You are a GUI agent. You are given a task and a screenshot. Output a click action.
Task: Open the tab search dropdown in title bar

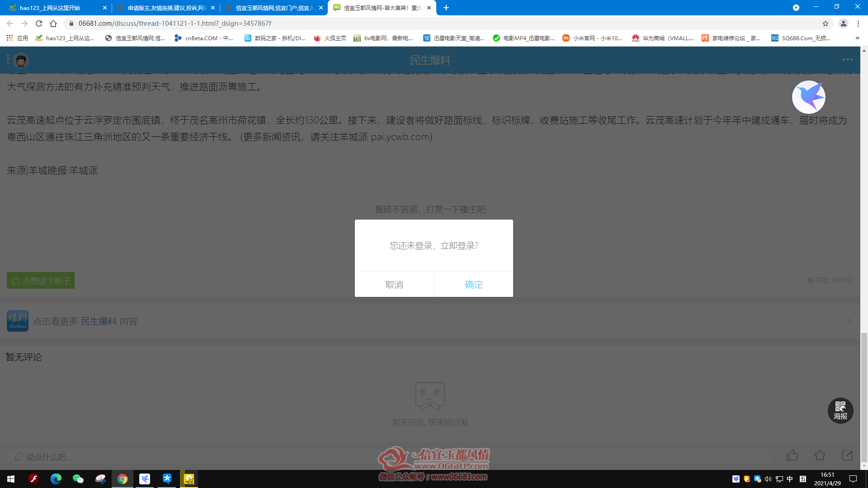click(796, 8)
